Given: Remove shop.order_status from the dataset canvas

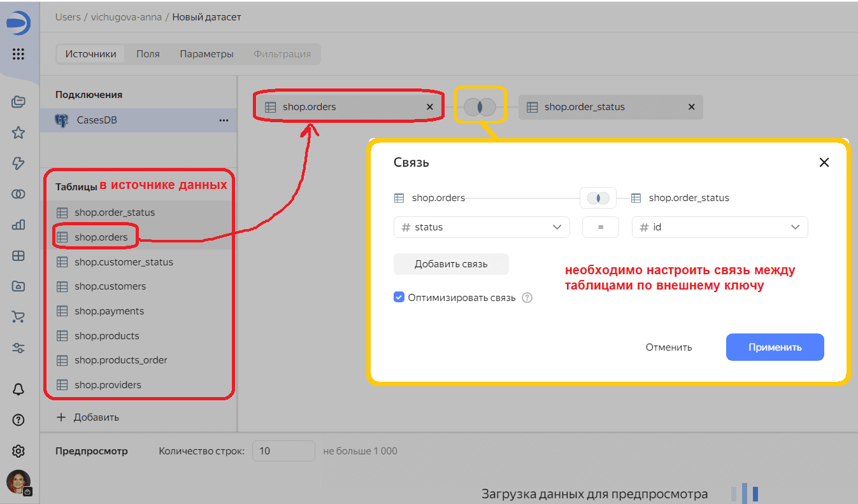Looking at the screenshot, I should [x=692, y=107].
